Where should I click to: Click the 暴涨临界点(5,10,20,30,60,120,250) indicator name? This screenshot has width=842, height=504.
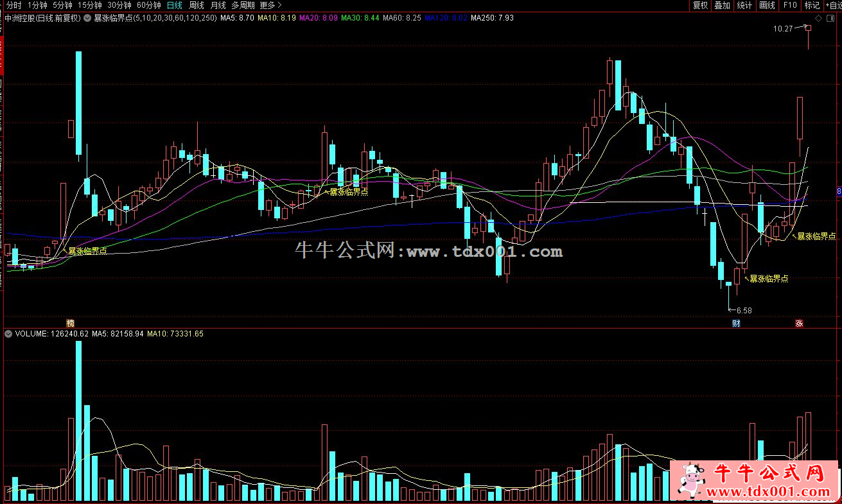point(155,18)
